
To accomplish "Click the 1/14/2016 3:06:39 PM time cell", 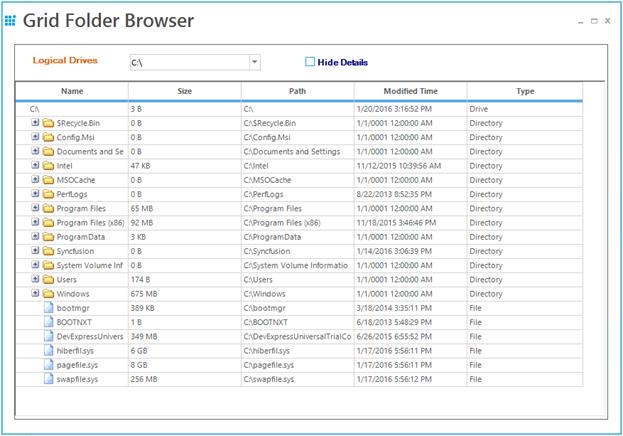I will [410, 251].
